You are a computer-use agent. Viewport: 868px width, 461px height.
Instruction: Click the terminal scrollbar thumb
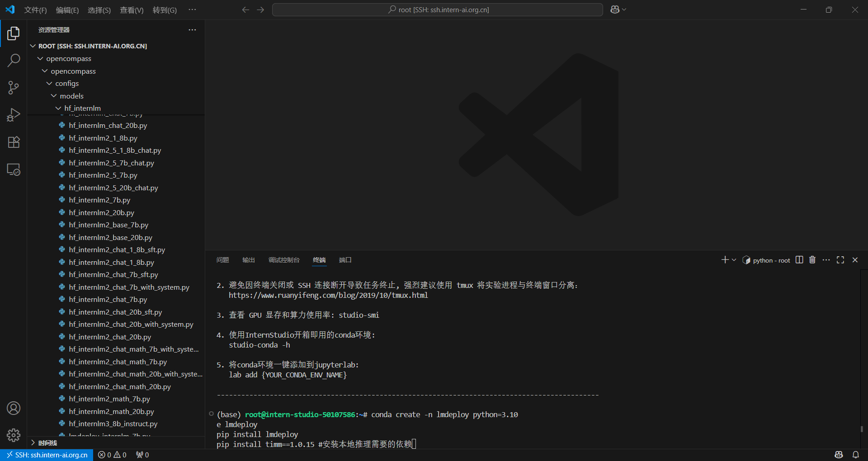pyautogui.click(x=862, y=429)
